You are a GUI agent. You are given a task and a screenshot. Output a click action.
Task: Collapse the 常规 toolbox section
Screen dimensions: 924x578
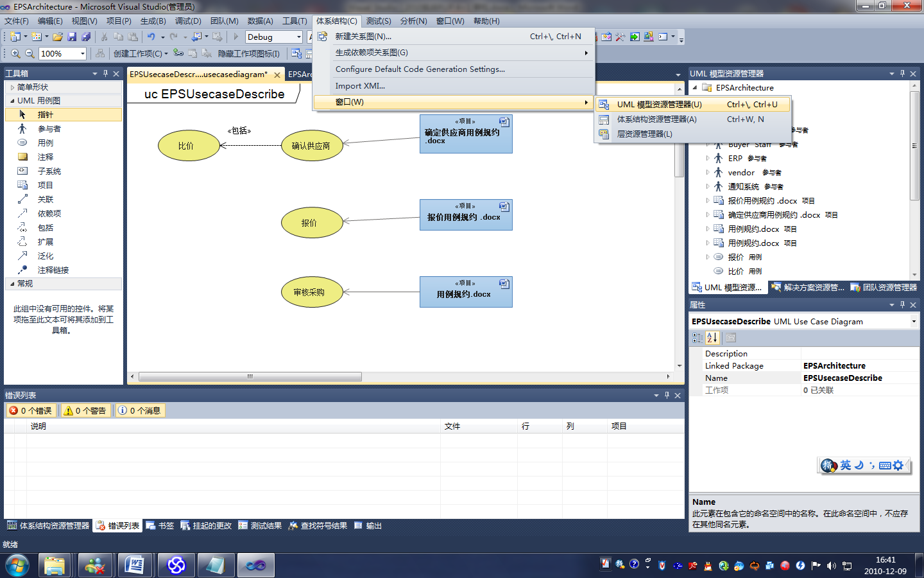12,283
